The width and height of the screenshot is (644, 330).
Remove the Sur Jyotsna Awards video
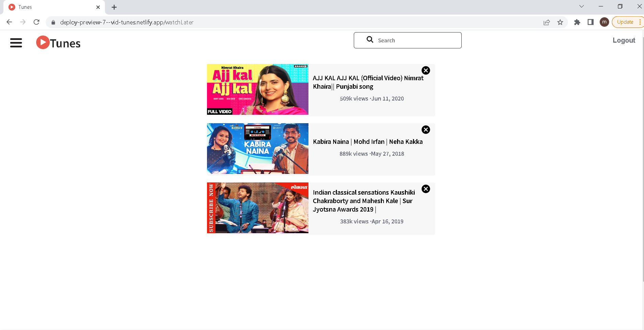pos(425,189)
